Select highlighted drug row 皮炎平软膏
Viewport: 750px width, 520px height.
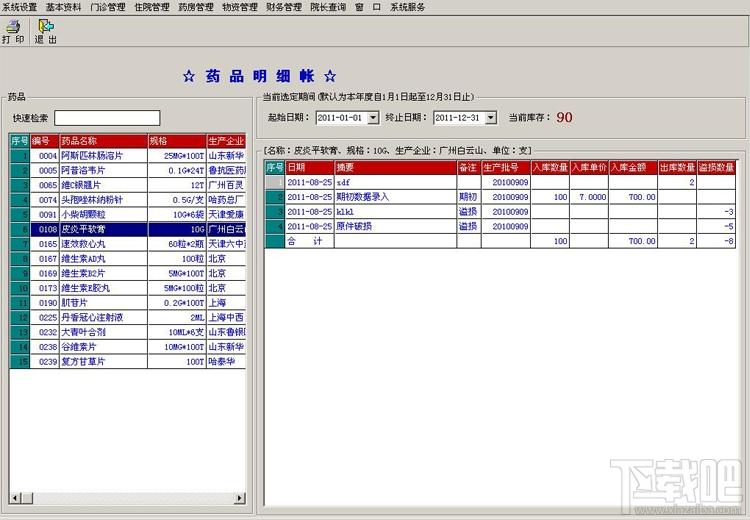click(x=127, y=229)
